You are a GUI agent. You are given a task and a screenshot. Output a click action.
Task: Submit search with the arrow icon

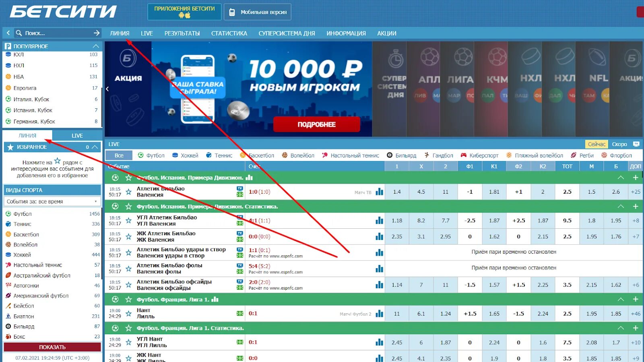[x=97, y=33]
